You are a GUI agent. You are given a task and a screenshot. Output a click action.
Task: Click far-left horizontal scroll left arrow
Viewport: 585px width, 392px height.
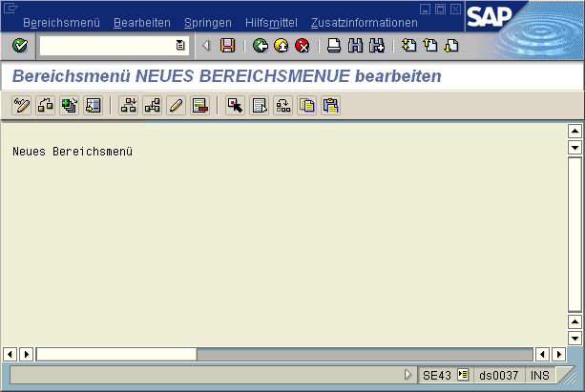click(10, 354)
